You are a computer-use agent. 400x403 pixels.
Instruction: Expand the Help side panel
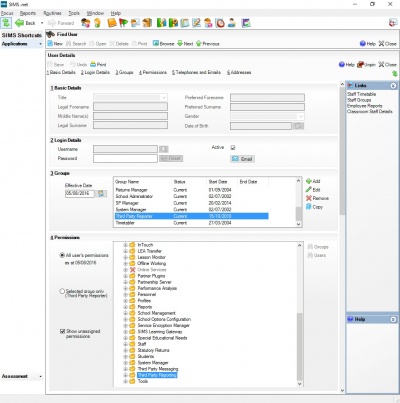click(393, 319)
